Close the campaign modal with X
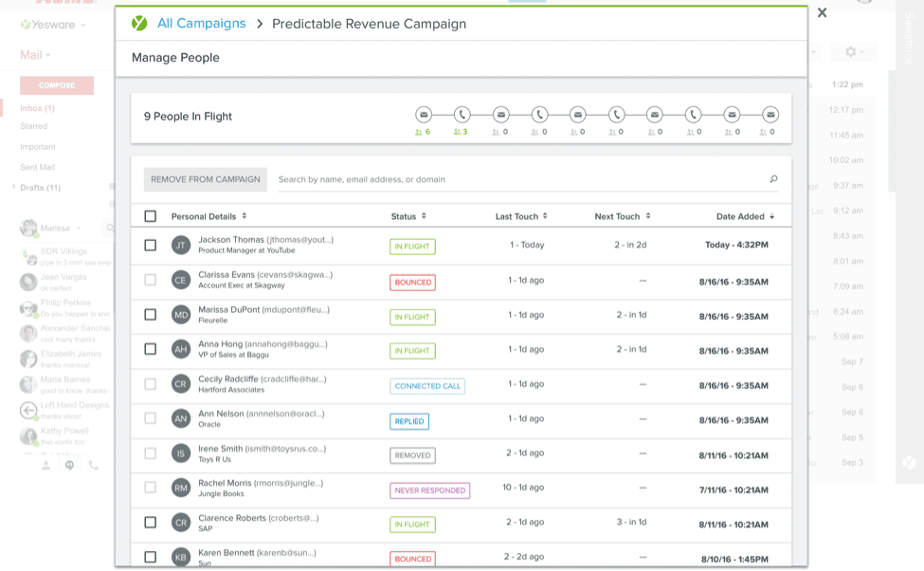This screenshot has width=924, height=571. coord(822,12)
